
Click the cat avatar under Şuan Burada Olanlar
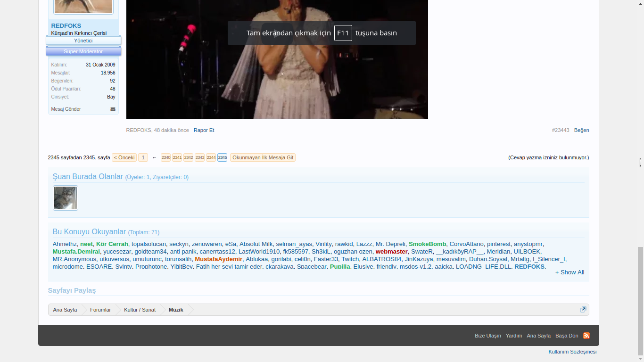[65, 198]
